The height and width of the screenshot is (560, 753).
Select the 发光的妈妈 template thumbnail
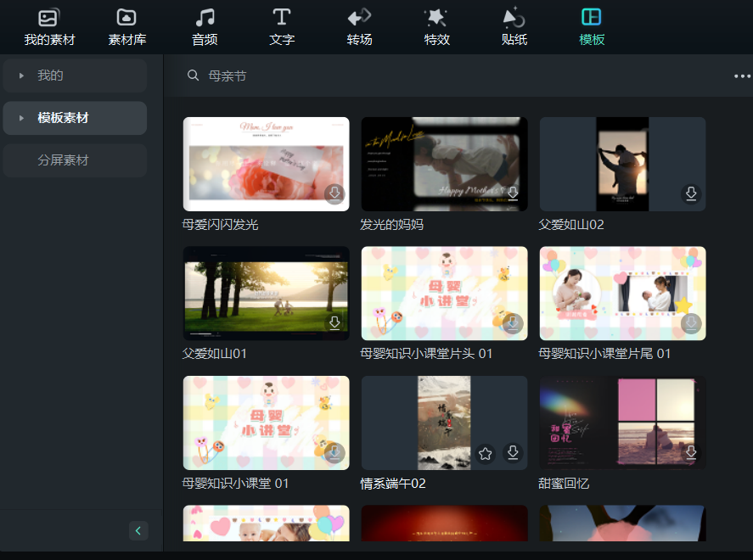click(444, 164)
